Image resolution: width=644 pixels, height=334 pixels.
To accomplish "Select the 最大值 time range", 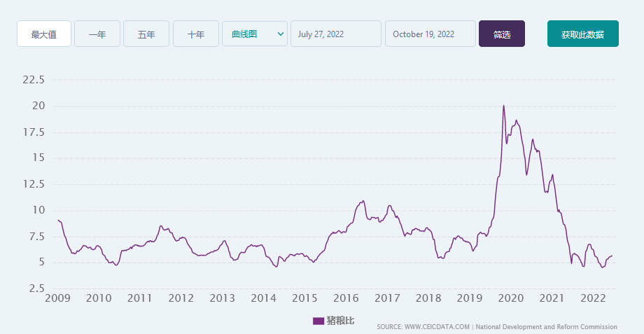I will 44,34.
